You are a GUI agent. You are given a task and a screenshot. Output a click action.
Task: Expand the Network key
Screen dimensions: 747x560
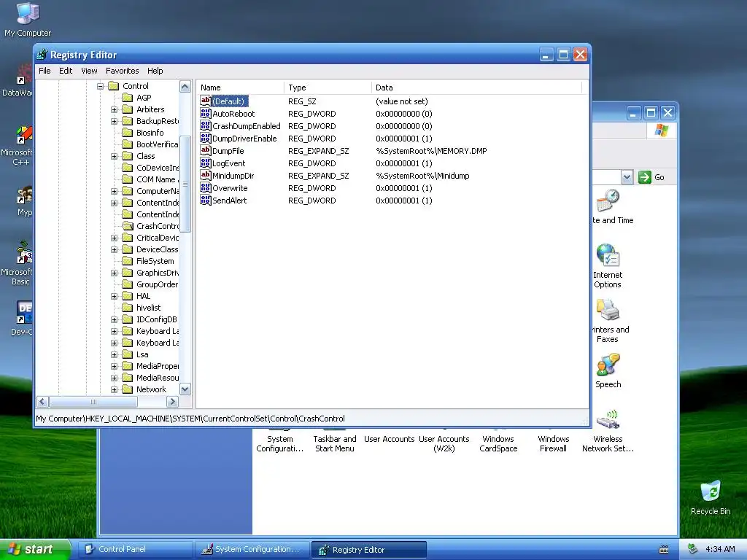pyautogui.click(x=114, y=389)
